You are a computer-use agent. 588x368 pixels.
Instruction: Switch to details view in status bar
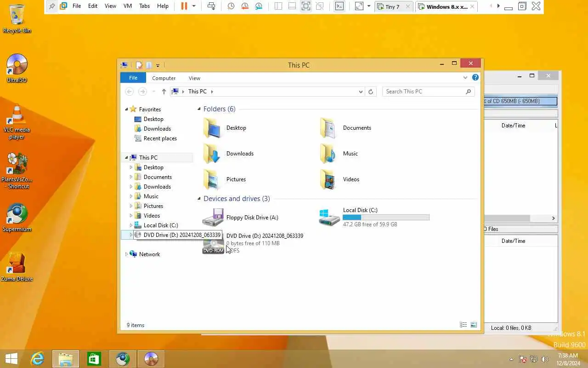click(463, 325)
